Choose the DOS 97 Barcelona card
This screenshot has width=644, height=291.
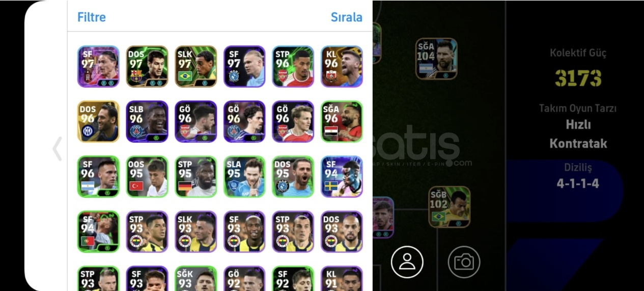(147, 66)
